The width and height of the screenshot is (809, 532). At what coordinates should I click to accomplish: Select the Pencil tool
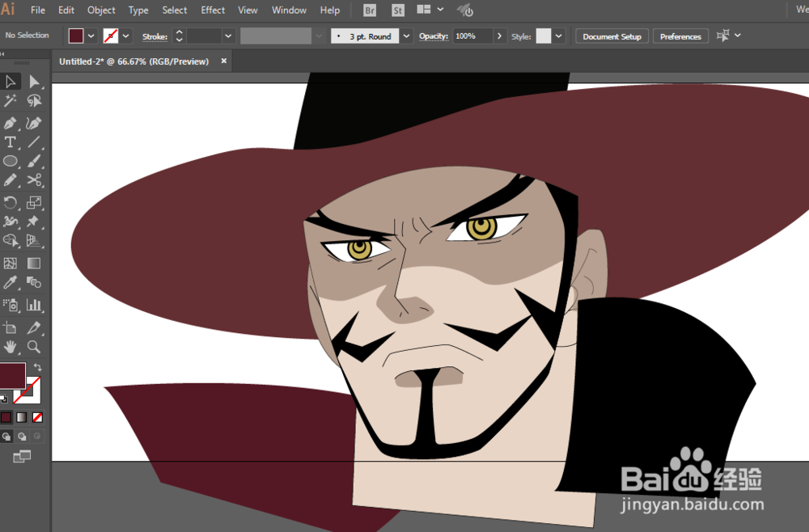coord(11,180)
